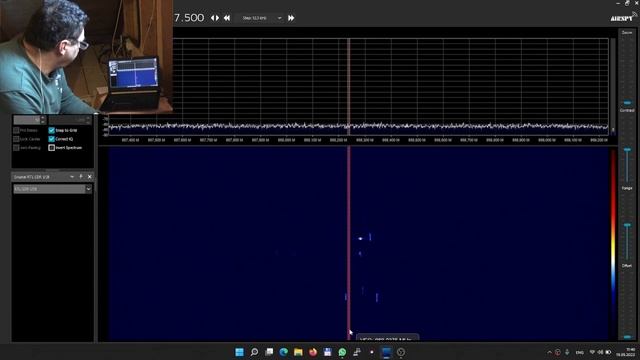
Task: Open Firefox from taskbar
Action: click(313, 352)
